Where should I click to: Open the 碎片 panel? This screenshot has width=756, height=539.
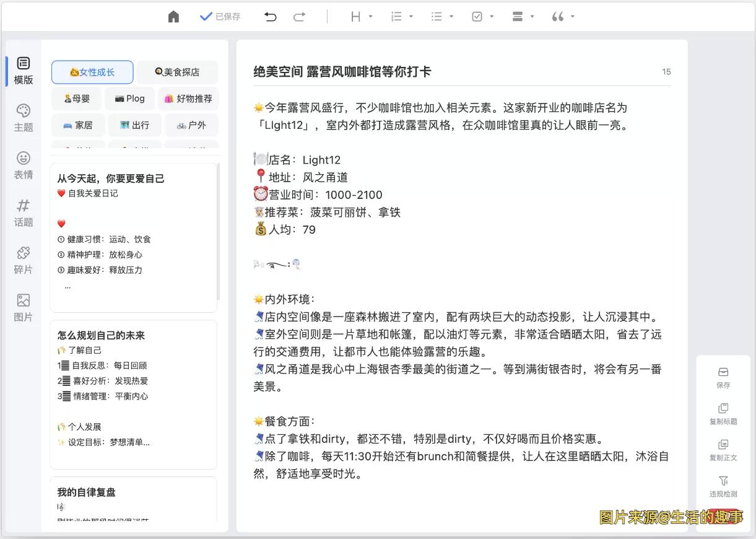[23, 261]
